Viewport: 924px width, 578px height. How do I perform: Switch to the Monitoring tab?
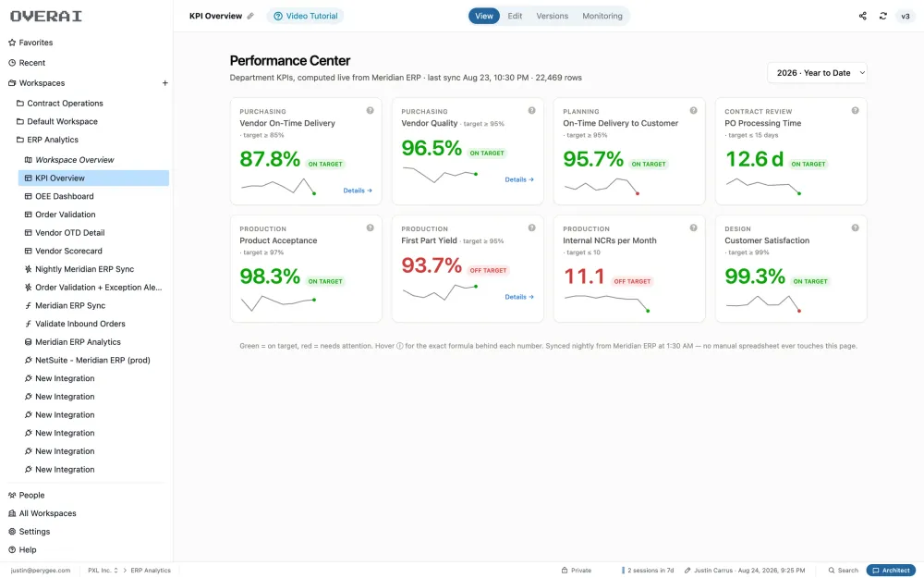pos(602,16)
